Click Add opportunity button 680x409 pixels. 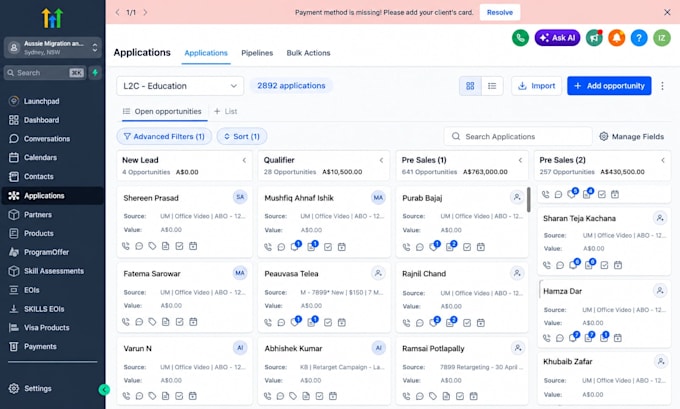[609, 86]
